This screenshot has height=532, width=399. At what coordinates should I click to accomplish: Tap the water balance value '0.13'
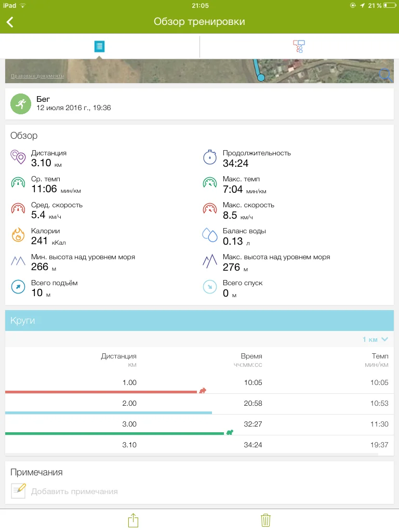click(233, 241)
